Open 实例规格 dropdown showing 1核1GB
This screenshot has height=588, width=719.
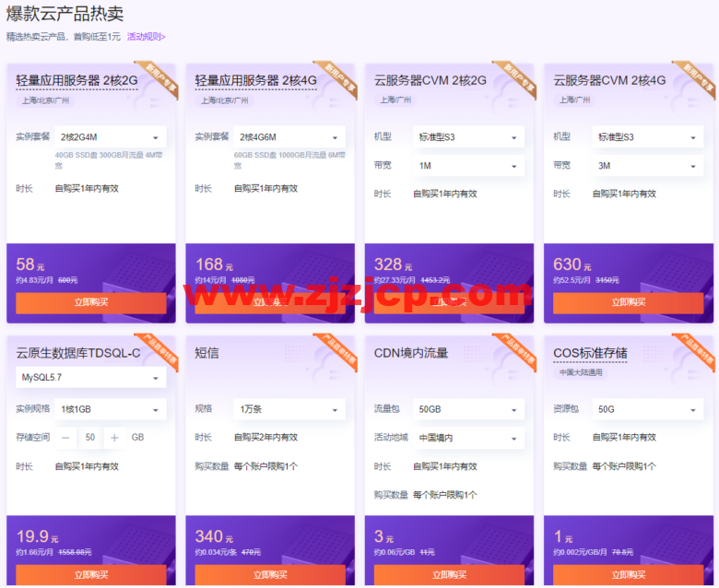tap(110, 409)
